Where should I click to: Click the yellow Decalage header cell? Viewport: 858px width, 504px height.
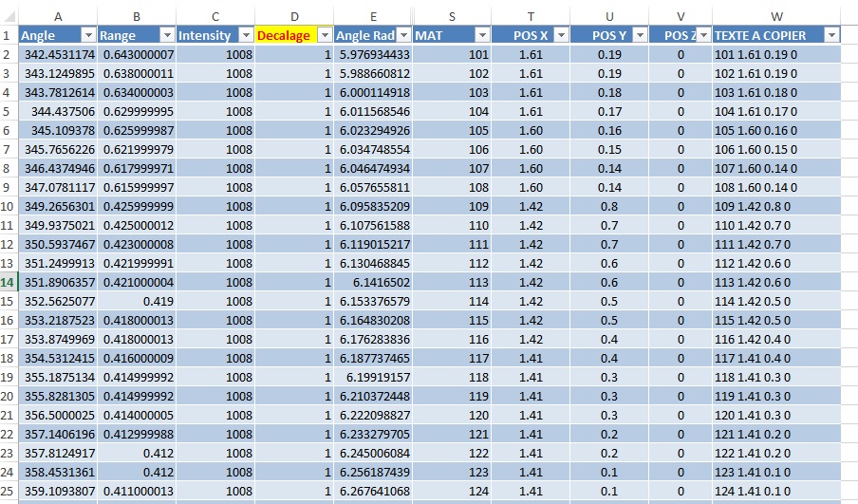coord(294,35)
